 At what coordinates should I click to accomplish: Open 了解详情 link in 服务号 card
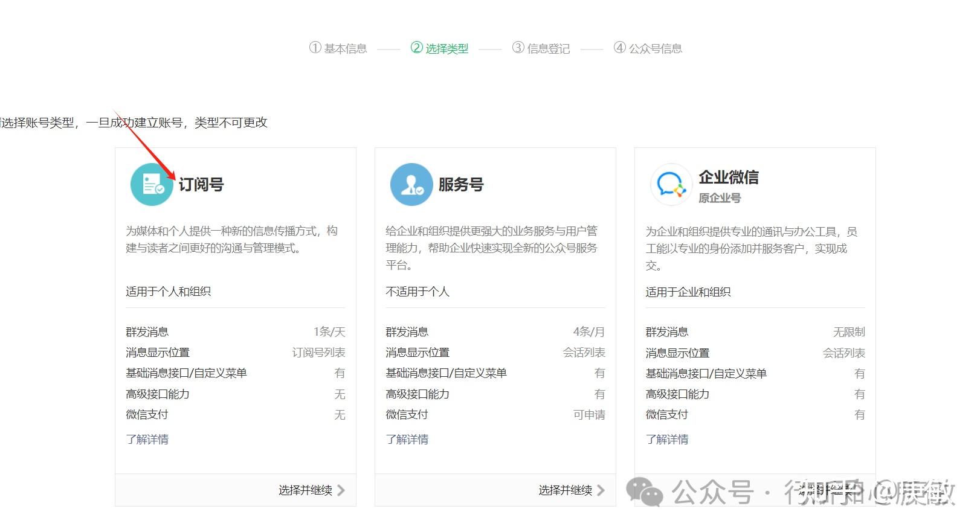[407, 439]
